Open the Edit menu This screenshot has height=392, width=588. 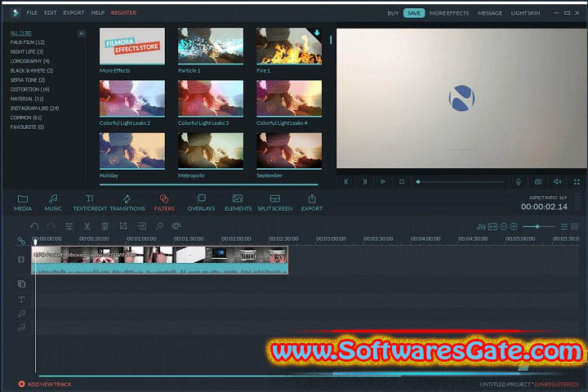pos(51,13)
